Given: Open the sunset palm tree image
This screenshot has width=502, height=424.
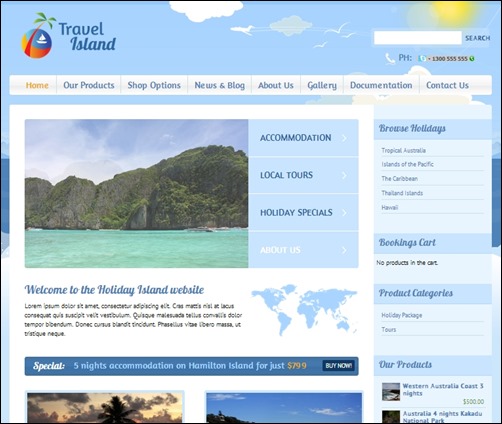Looking at the screenshot, I should (x=105, y=407).
